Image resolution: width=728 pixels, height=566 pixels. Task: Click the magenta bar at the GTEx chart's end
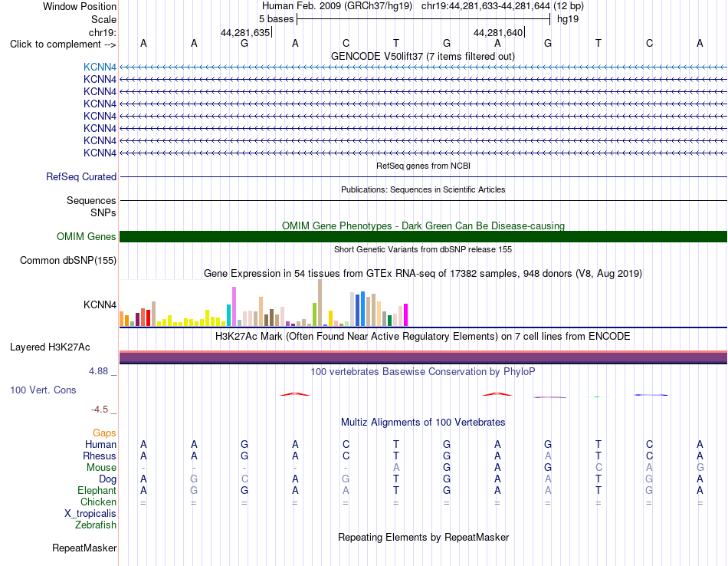pyautogui.click(x=406, y=314)
